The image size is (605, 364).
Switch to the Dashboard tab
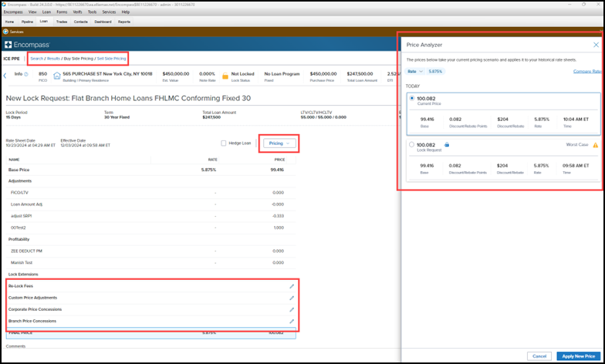tap(103, 22)
